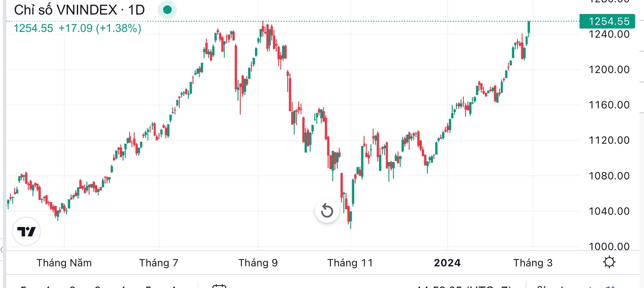Click the 1160.00 price scale label
Viewport: 644px width, 288px height.
tap(609, 105)
